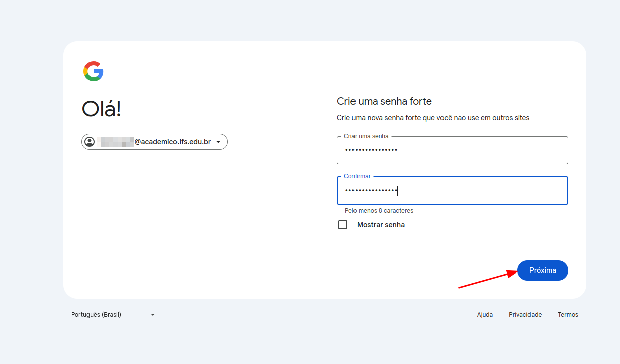Focus the "Criar uma senha" password field
This screenshot has width=620, height=364.
click(x=453, y=150)
